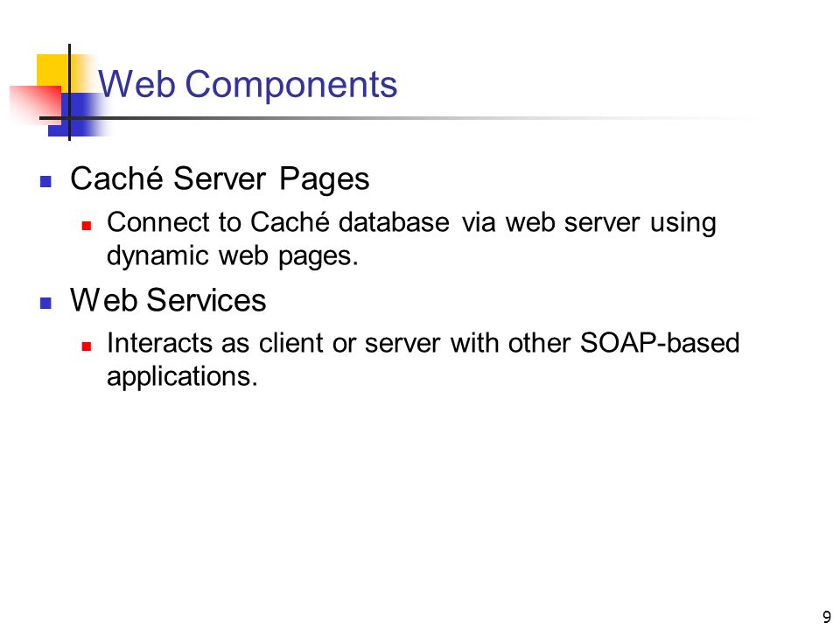The image size is (840, 630).
Task: Click the word 'applications.' in last line
Action: coord(183,376)
